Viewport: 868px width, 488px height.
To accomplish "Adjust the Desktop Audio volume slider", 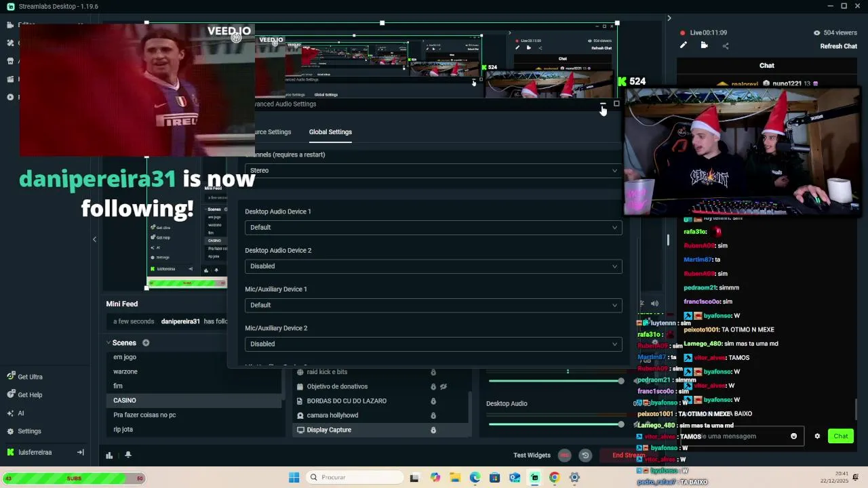I will 556,424.
